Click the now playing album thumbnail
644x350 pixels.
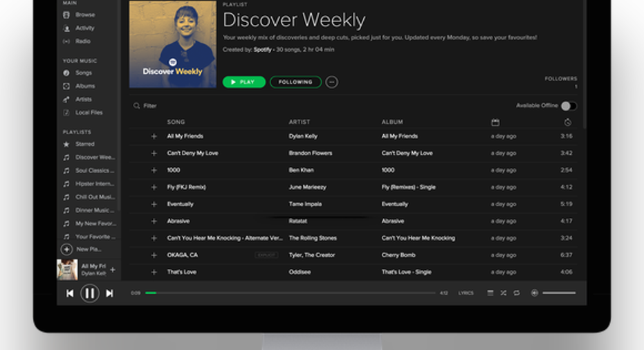(67, 270)
